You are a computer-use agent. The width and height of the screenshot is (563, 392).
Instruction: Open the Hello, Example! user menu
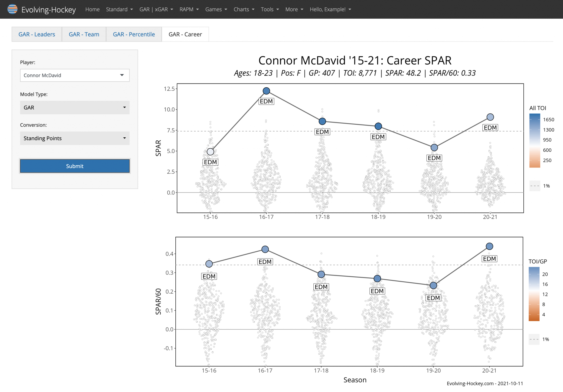pos(330,9)
